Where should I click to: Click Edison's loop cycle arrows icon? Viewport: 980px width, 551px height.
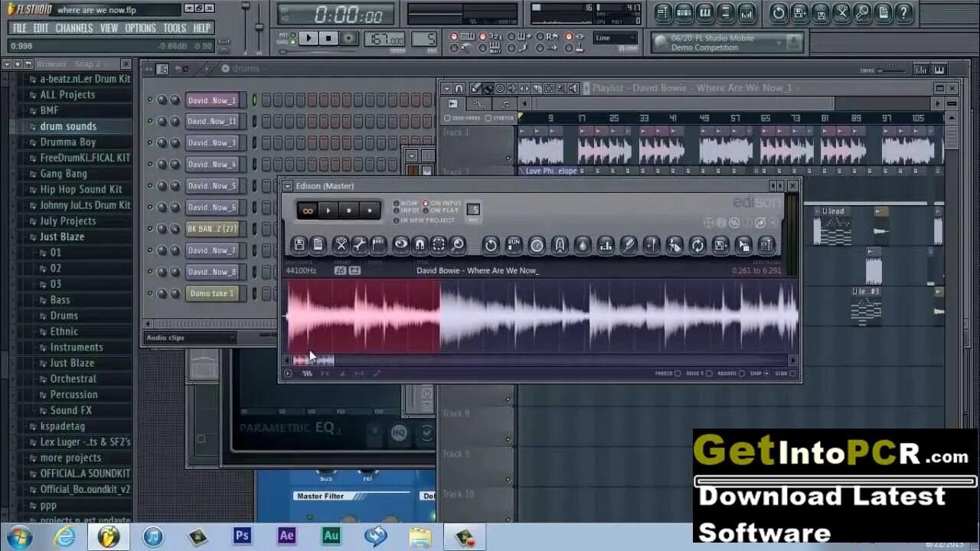point(697,245)
